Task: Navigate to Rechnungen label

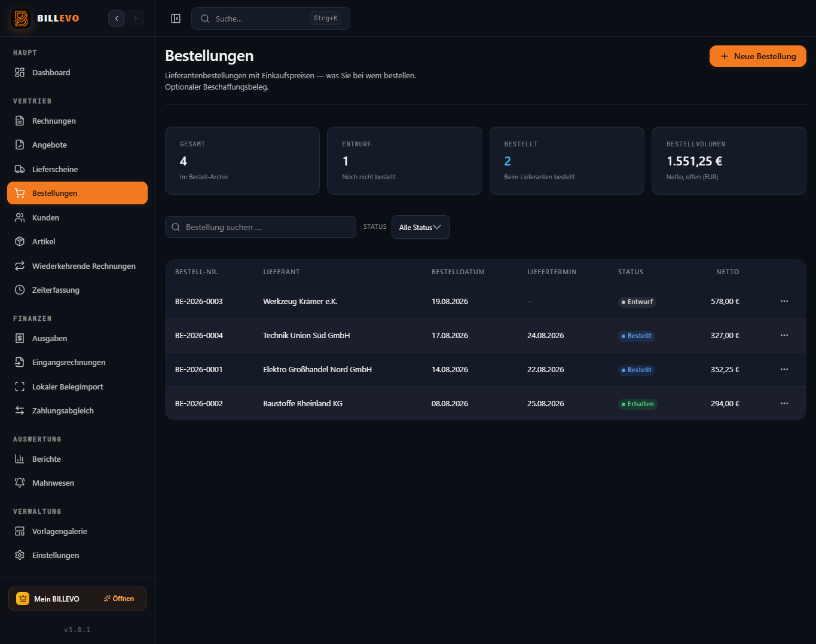Action: [x=54, y=121]
